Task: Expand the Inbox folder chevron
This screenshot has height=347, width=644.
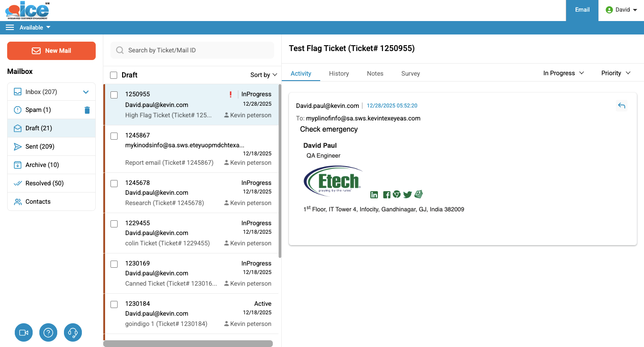Action: [86, 92]
